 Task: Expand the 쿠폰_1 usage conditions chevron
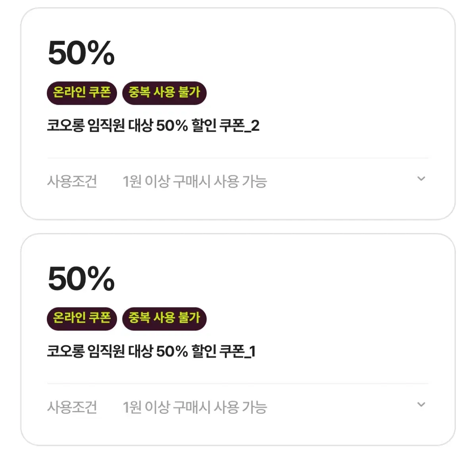tap(421, 405)
